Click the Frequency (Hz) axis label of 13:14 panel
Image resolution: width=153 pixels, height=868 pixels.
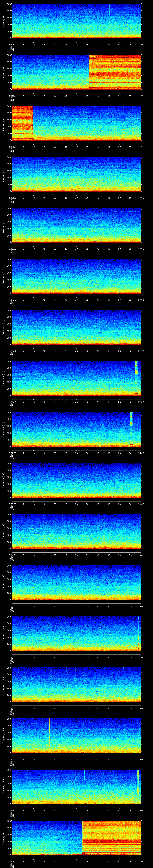(3, 21)
